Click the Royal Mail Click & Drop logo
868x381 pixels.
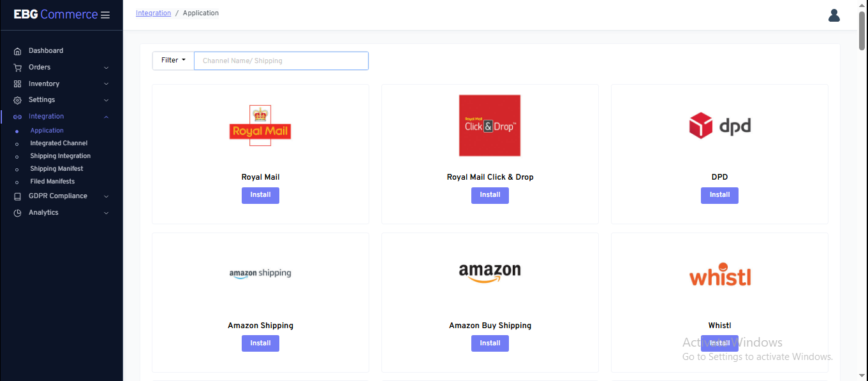tap(490, 126)
